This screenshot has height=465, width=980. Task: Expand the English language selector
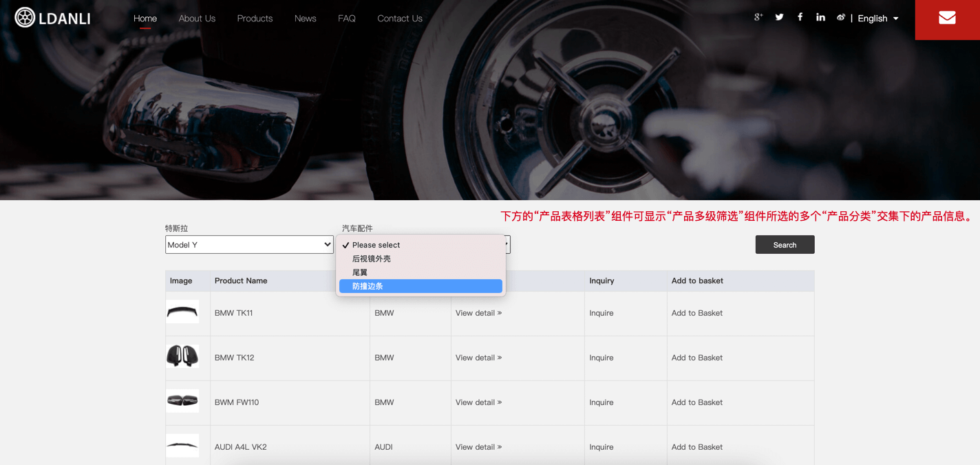point(877,19)
